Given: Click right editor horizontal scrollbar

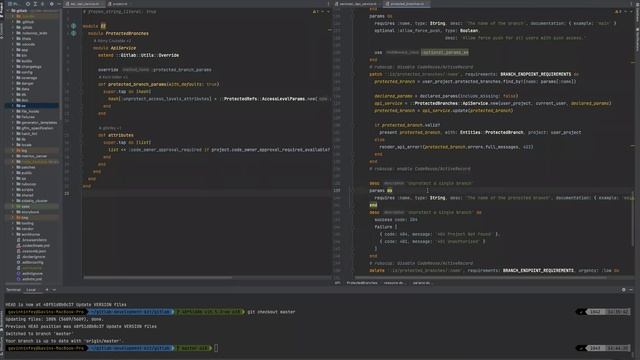Looking at the screenshot, I should pyautogui.click(x=480, y=278).
